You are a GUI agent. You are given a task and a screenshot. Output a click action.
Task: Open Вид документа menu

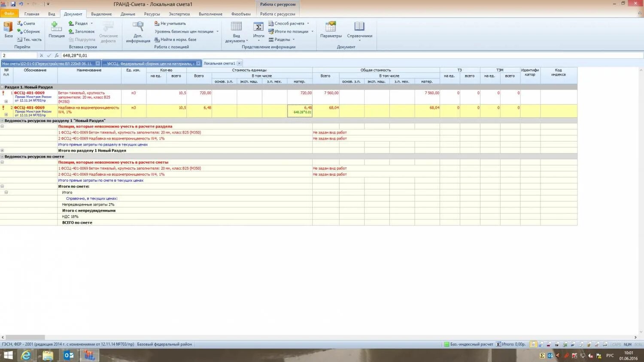tap(237, 32)
